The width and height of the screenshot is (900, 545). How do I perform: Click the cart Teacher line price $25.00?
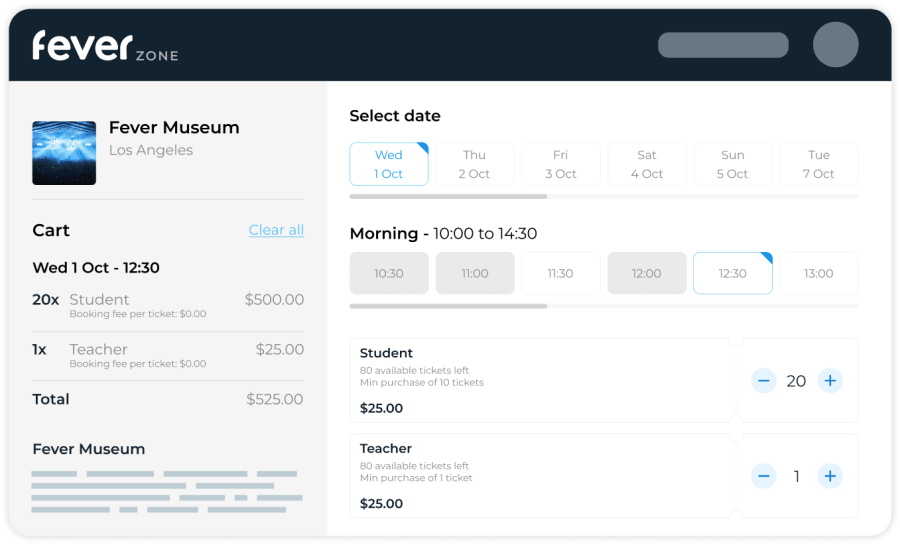(x=280, y=349)
